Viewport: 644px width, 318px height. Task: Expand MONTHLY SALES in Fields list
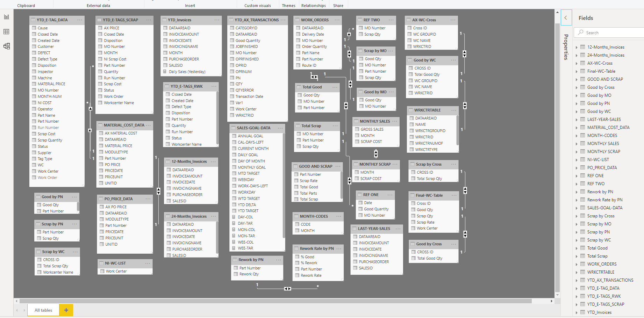tap(577, 144)
